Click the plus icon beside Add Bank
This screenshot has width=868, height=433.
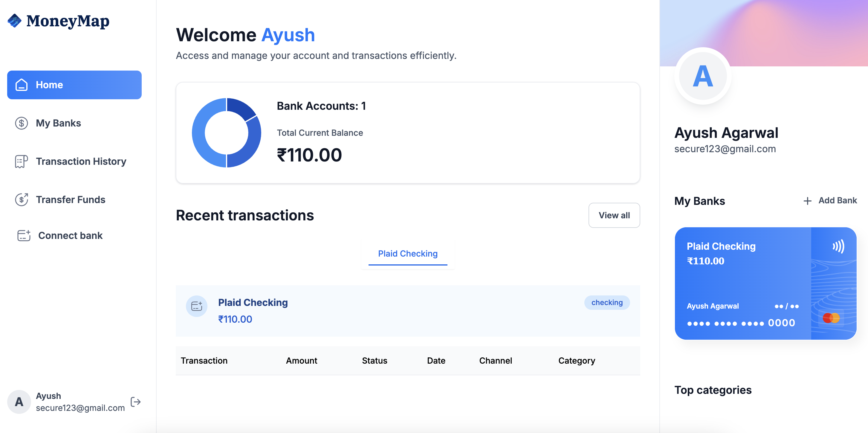(x=808, y=200)
